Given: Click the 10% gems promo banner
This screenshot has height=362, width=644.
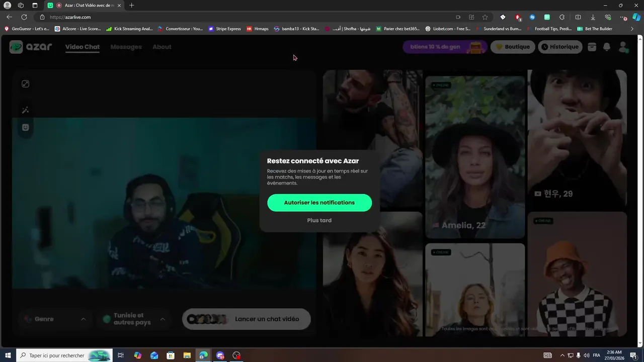Looking at the screenshot, I should click(445, 47).
